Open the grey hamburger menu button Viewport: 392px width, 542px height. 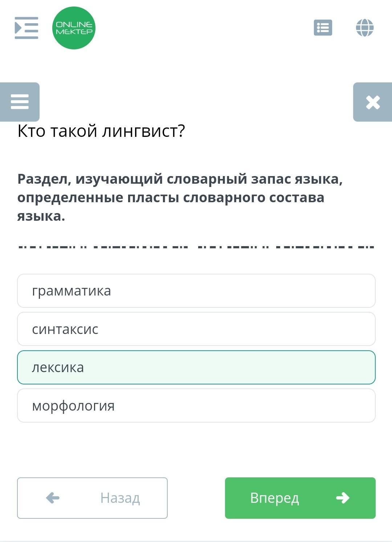(20, 102)
